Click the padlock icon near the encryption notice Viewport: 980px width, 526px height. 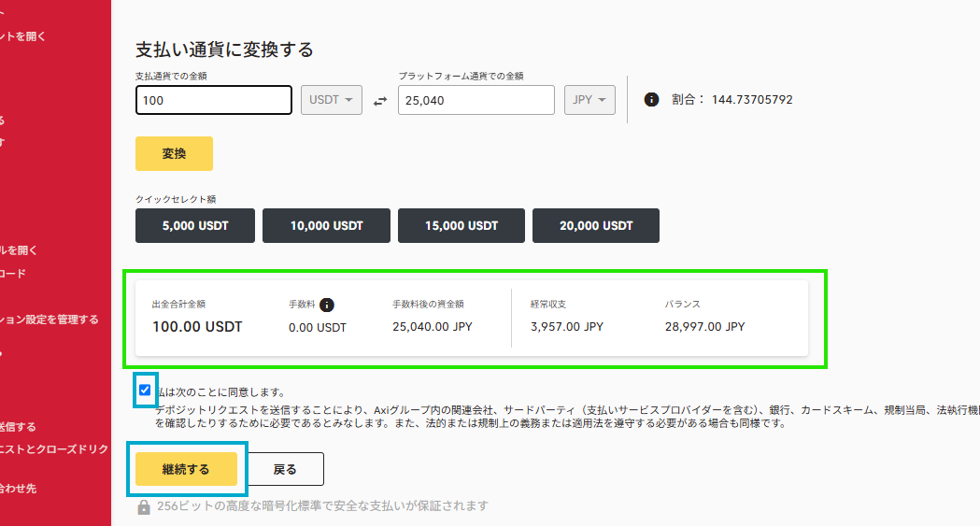pyautogui.click(x=144, y=506)
